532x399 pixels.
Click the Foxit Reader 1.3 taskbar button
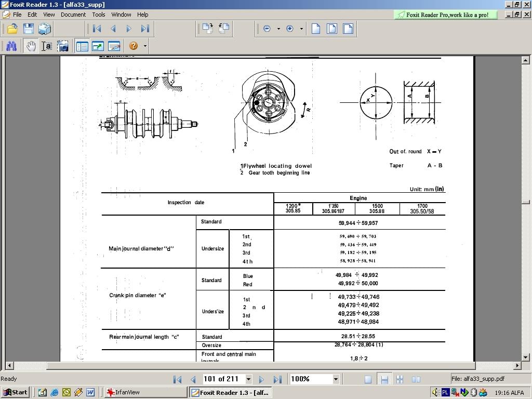(231, 392)
